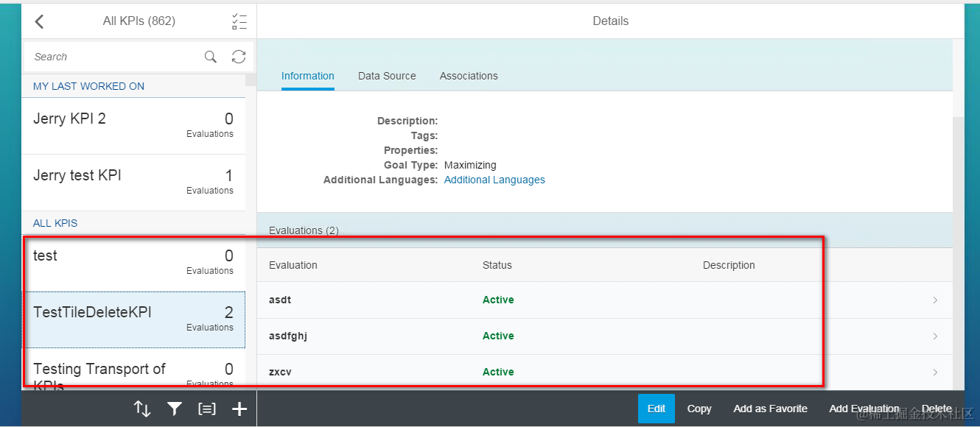Click the Status column header
The height and width of the screenshot is (427, 980).
pos(497,265)
